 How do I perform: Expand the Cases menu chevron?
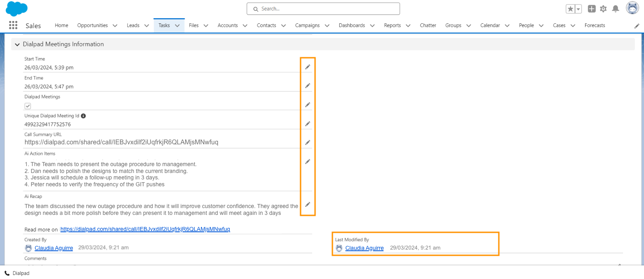coord(573,25)
